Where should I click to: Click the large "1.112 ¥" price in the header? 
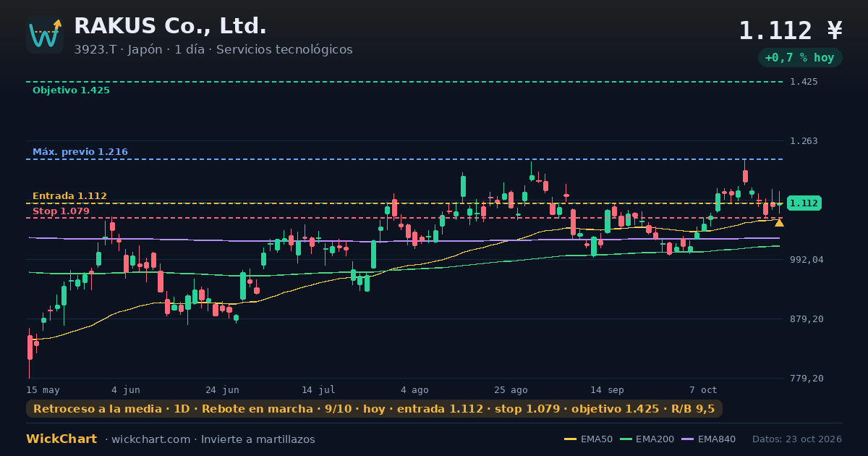[x=791, y=30]
